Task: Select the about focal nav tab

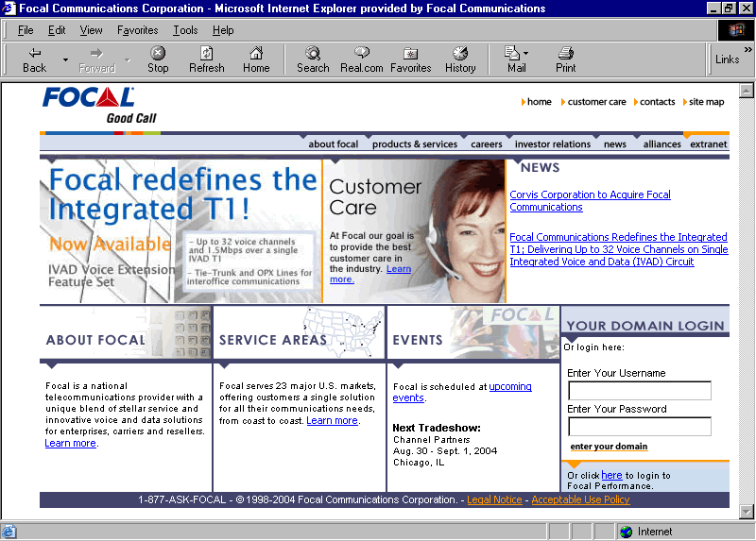Action: click(x=334, y=144)
